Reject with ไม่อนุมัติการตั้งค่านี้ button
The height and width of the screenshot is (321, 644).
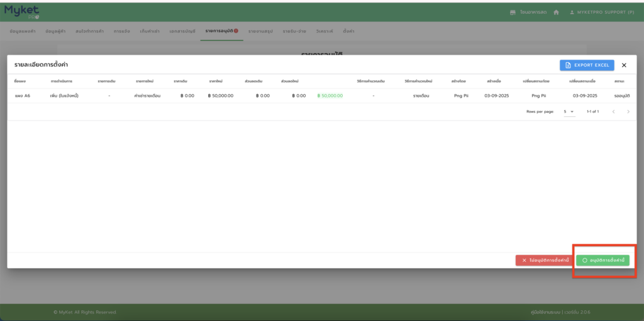coord(545,260)
